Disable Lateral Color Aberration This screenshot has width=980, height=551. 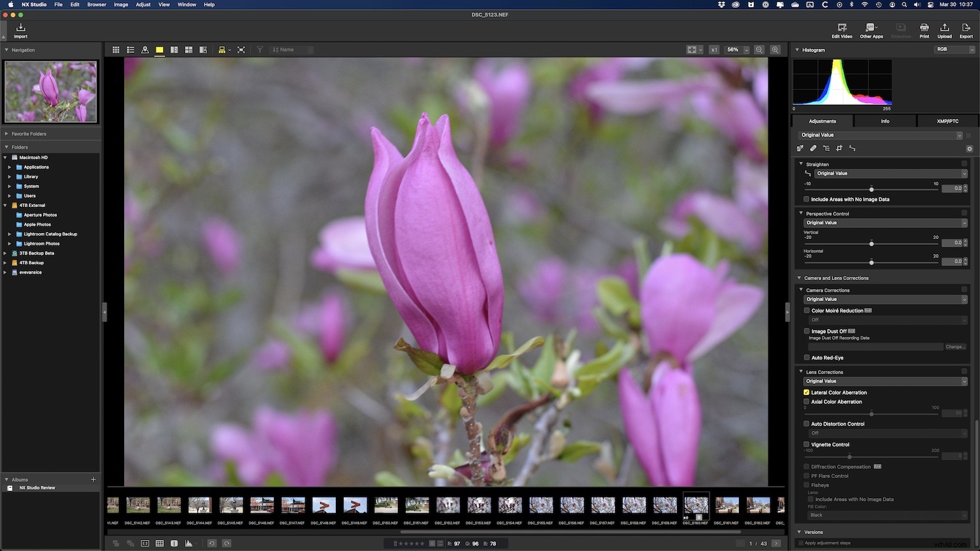[x=806, y=392]
